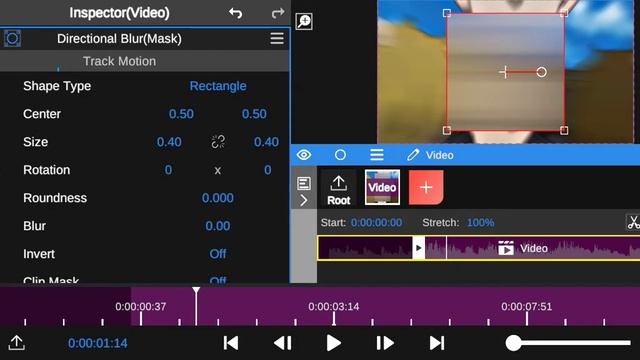
Task: Step forward one frame
Action: [x=385, y=343]
